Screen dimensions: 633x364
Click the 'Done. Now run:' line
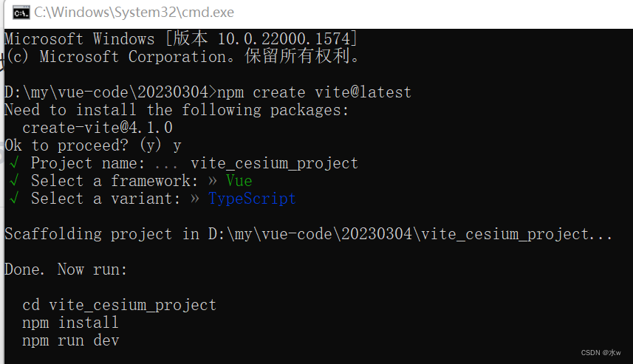click(66, 269)
